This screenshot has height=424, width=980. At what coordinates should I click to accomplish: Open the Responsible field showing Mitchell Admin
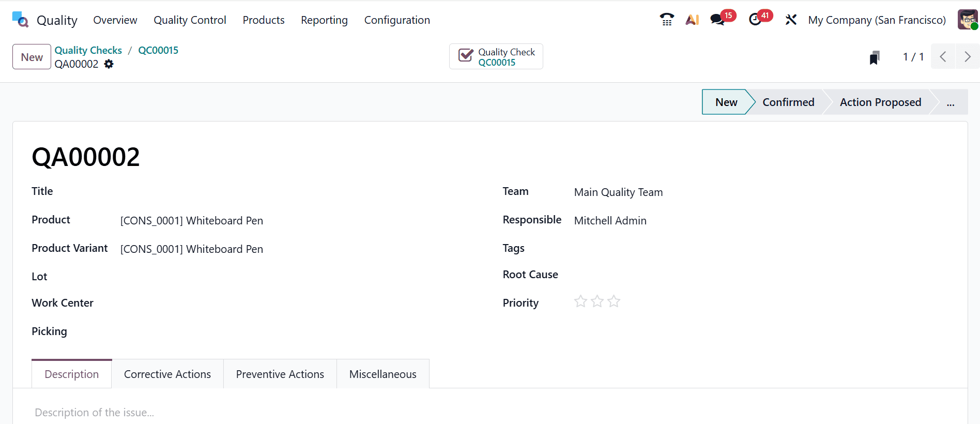tap(761, 220)
